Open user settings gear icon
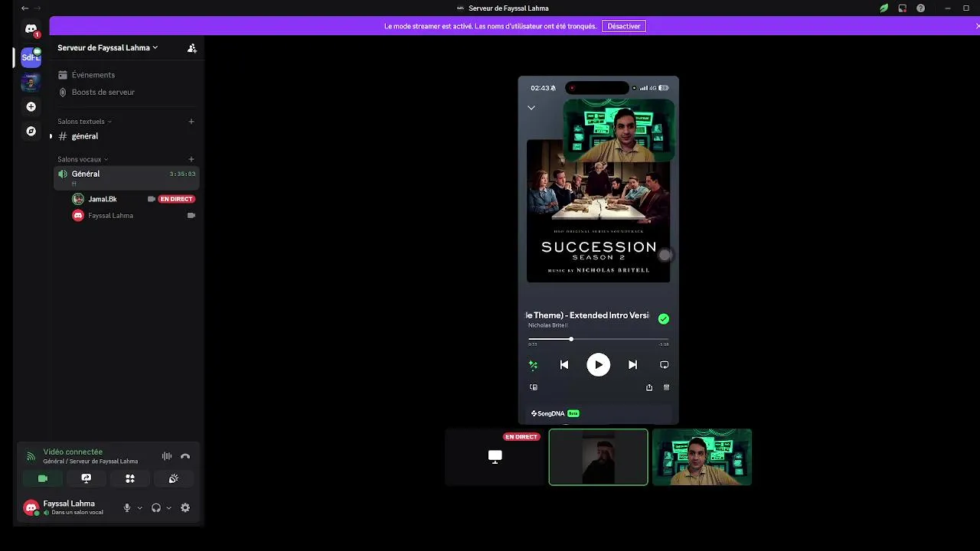Screen dimensions: 980x551 [x=185, y=507]
